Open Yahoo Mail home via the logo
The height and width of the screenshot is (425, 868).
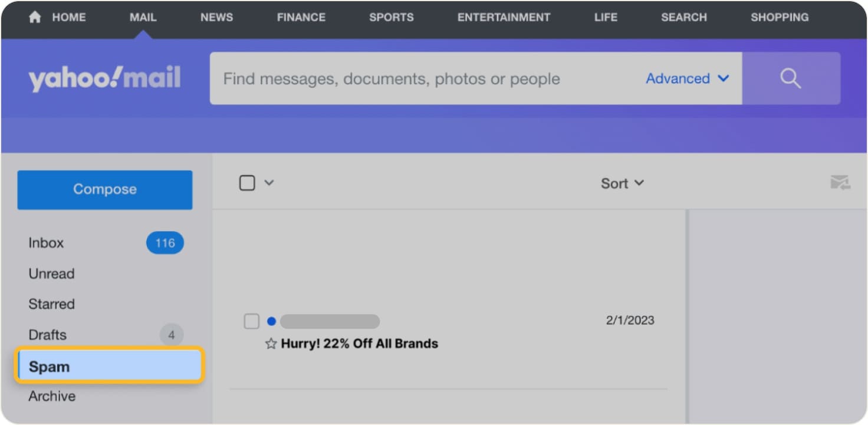104,77
